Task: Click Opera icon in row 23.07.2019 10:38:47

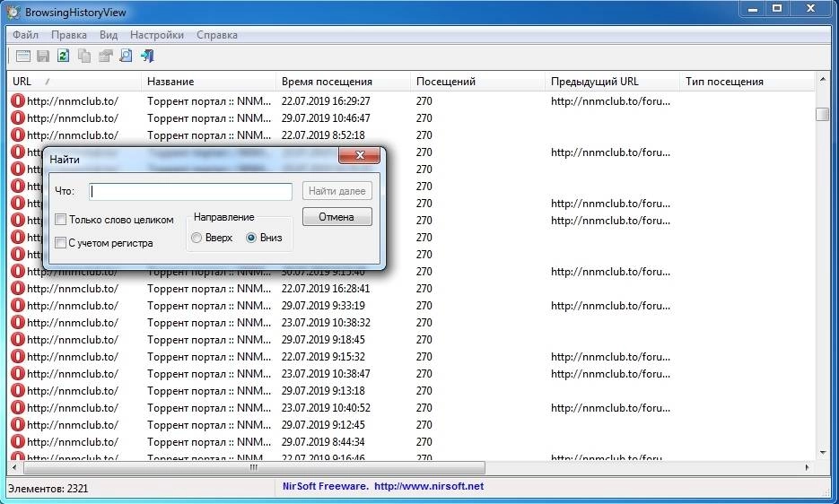Action: tap(18, 373)
